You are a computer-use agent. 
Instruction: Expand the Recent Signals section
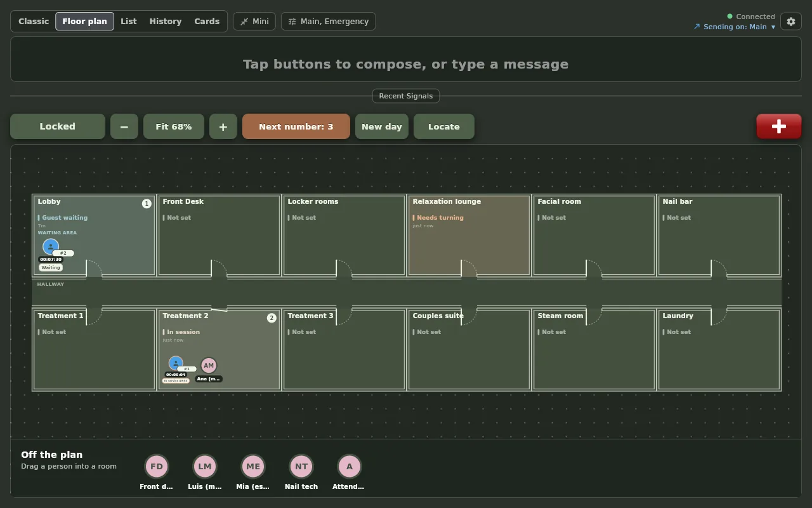coord(406,96)
